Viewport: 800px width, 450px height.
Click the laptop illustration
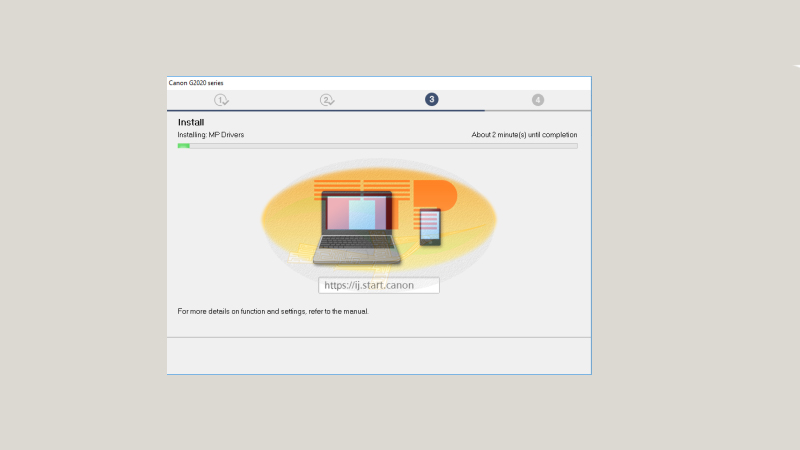(x=357, y=228)
